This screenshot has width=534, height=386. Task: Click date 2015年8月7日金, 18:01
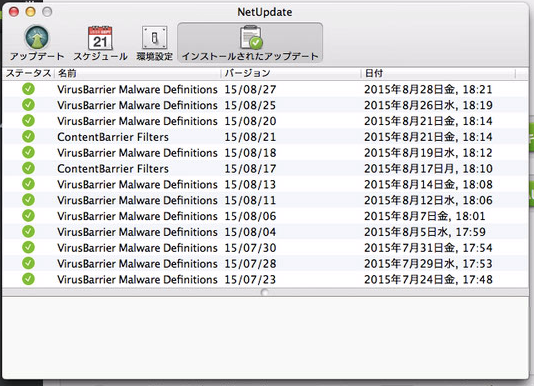pyautogui.click(x=425, y=216)
